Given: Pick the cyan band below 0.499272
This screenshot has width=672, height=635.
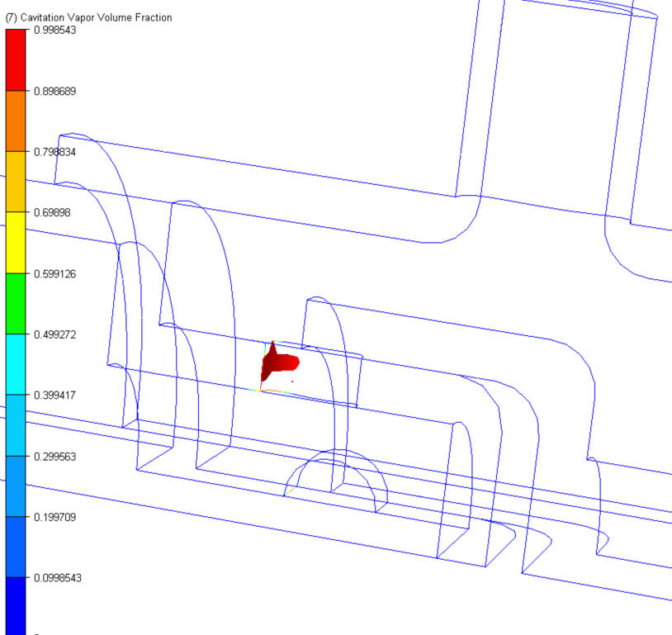Looking at the screenshot, I should [x=16, y=364].
